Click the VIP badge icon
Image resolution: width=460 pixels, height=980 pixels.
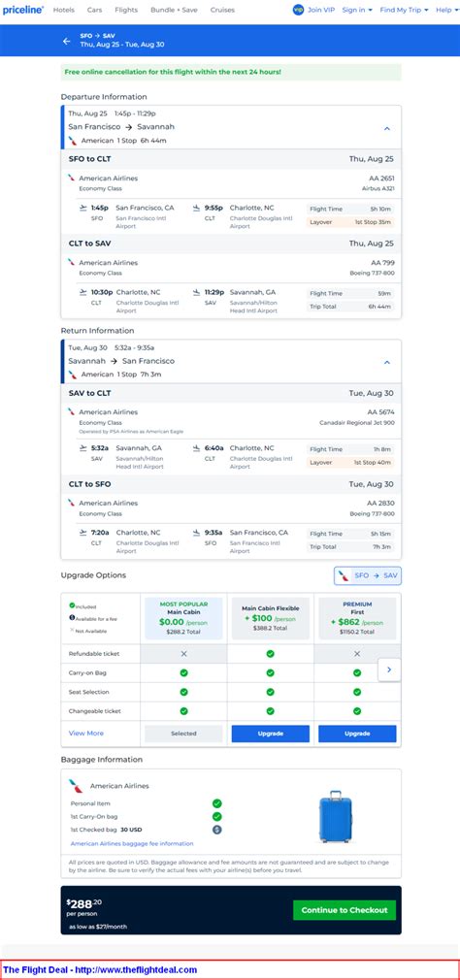298,10
